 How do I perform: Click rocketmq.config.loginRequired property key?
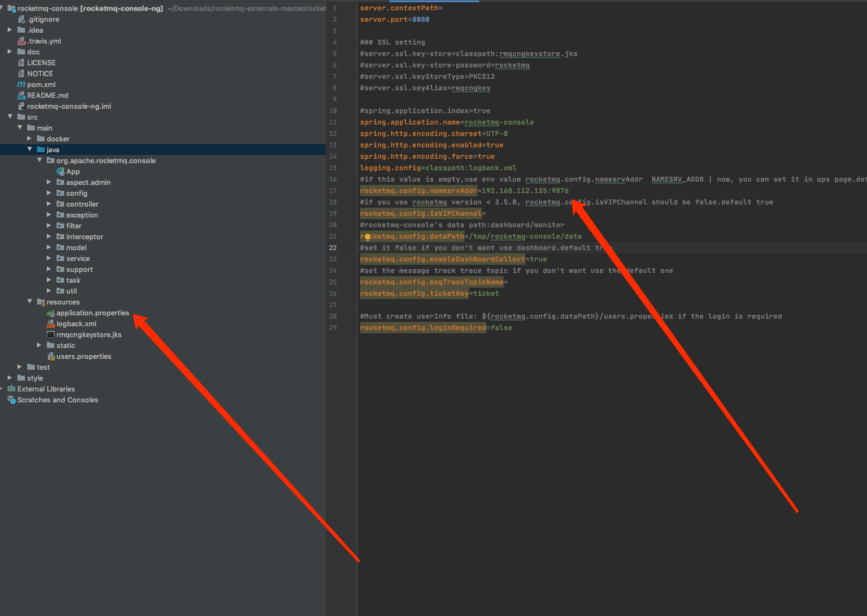(x=423, y=328)
